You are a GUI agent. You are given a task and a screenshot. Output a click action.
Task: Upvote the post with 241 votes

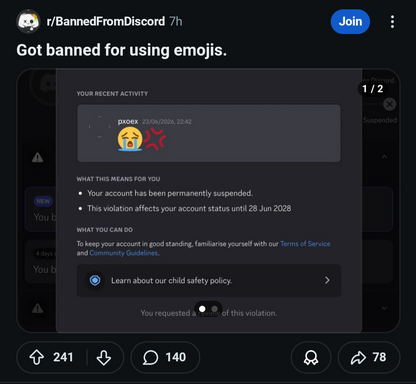tap(37, 357)
